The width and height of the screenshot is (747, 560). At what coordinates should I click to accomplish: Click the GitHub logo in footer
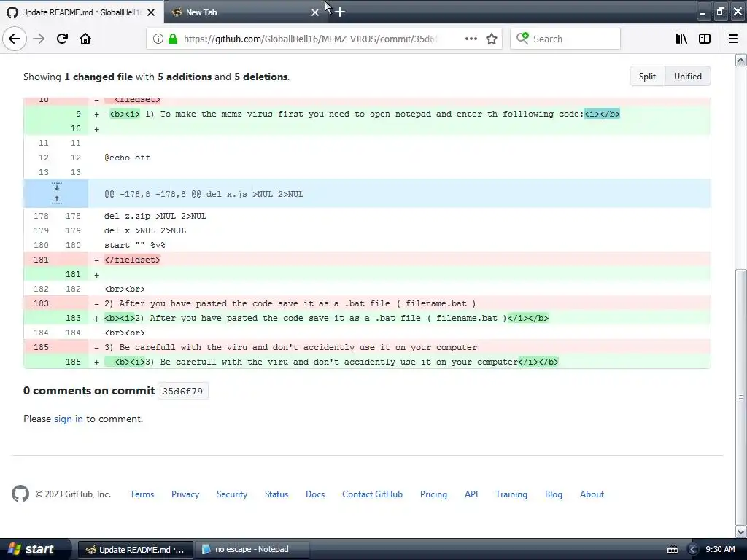pyautogui.click(x=20, y=494)
